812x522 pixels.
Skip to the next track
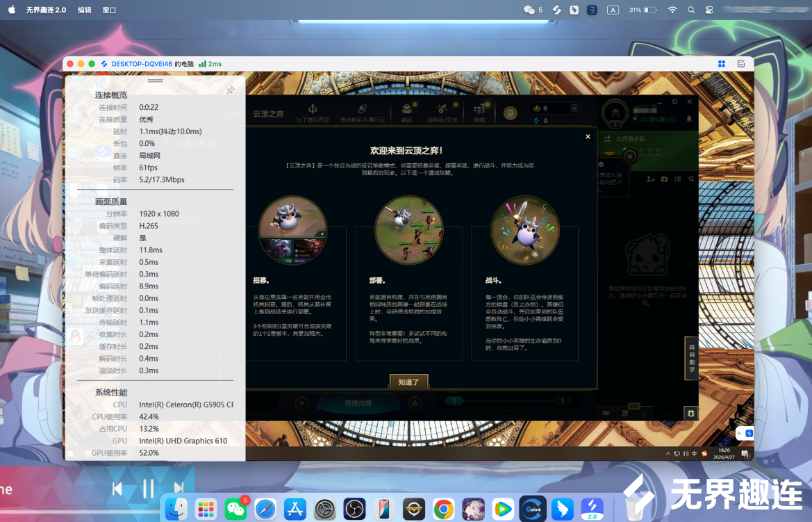click(x=179, y=489)
